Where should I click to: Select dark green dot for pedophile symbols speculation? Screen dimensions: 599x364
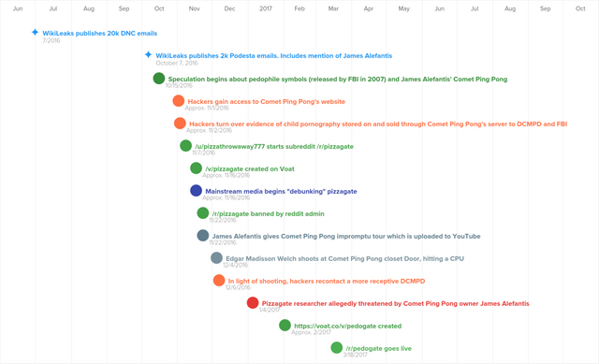[x=159, y=79]
